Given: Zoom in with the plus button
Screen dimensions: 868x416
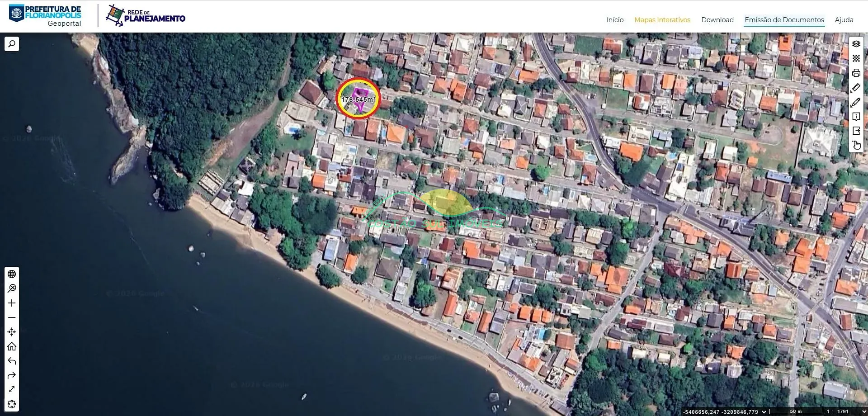Looking at the screenshot, I should tap(12, 303).
